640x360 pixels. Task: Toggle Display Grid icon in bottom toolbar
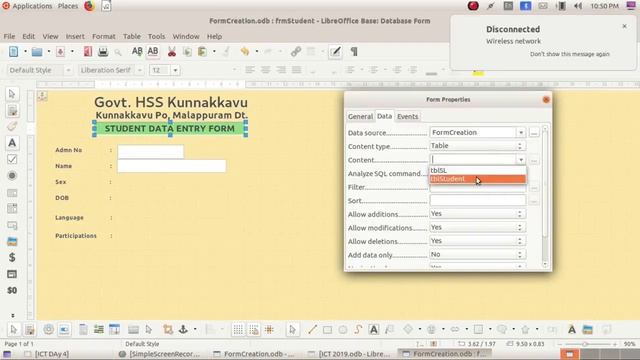click(238, 329)
